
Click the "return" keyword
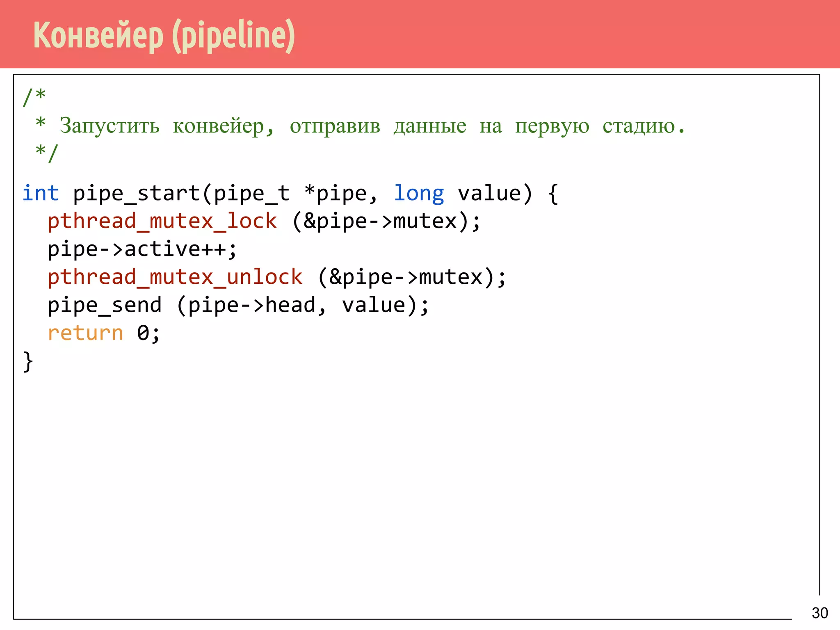[x=85, y=333]
